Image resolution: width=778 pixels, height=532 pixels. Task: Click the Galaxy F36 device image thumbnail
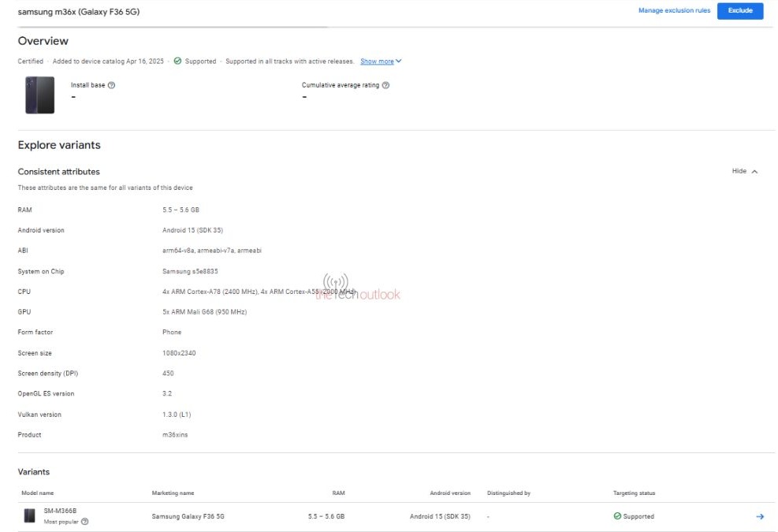click(x=39, y=95)
